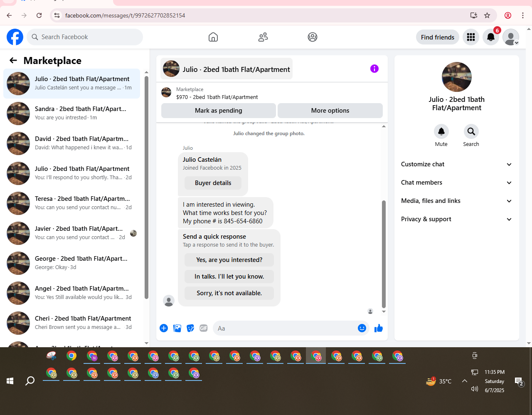Click the conversation list scrollbar
532x415 pixels.
point(146,187)
